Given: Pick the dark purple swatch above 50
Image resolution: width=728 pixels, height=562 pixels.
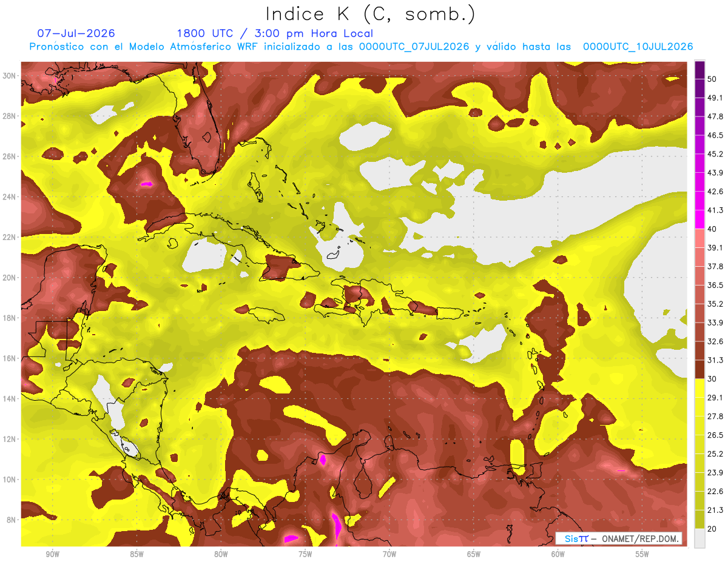Looking at the screenshot, I should point(699,70).
